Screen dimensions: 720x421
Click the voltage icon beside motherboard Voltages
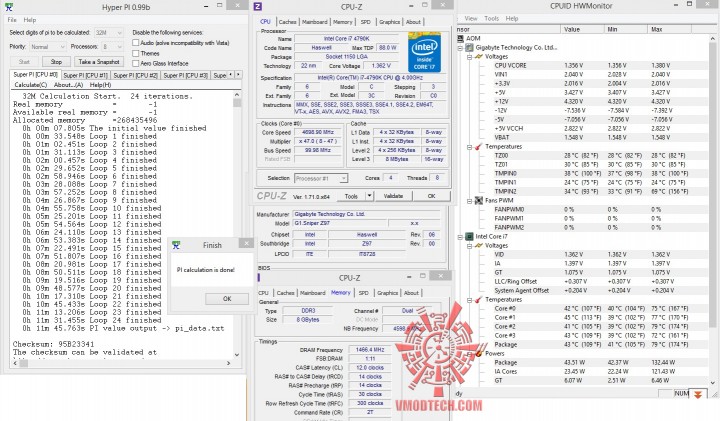[478, 56]
